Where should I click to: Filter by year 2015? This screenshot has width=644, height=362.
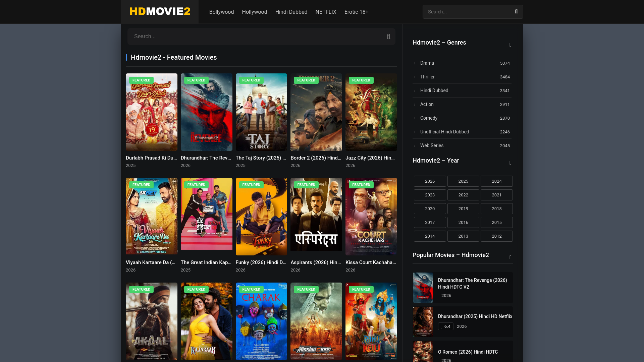(496, 223)
